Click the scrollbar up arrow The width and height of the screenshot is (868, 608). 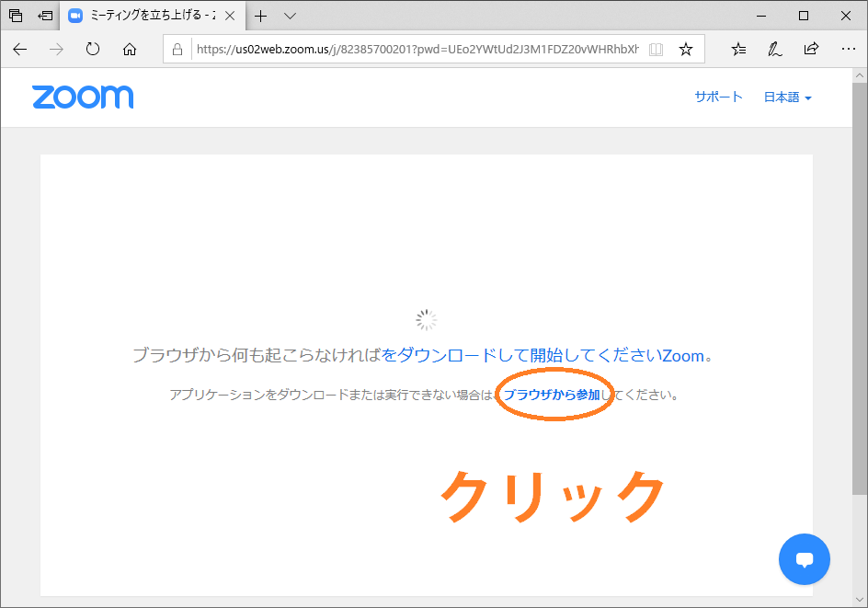pyautogui.click(x=859, y=75)
